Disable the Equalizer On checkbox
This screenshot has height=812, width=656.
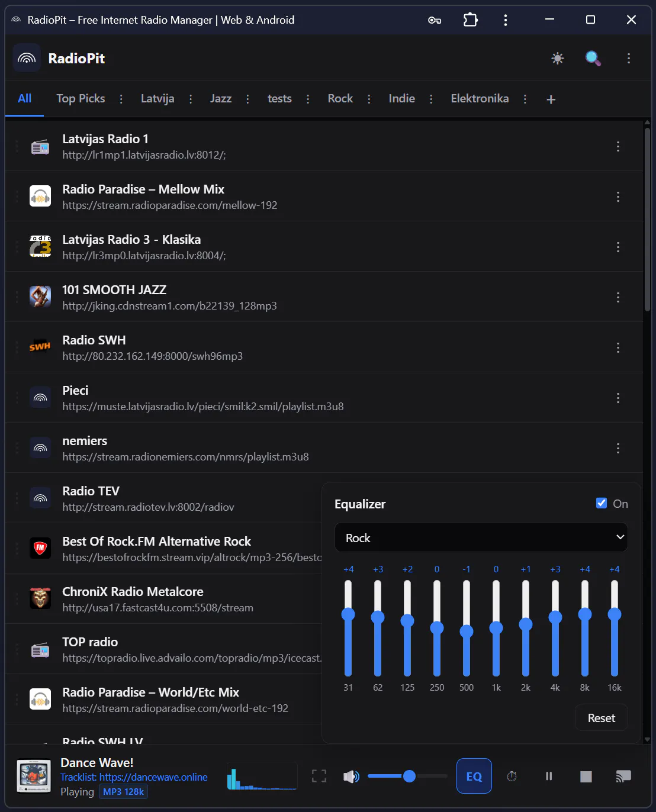coord(602,503)
